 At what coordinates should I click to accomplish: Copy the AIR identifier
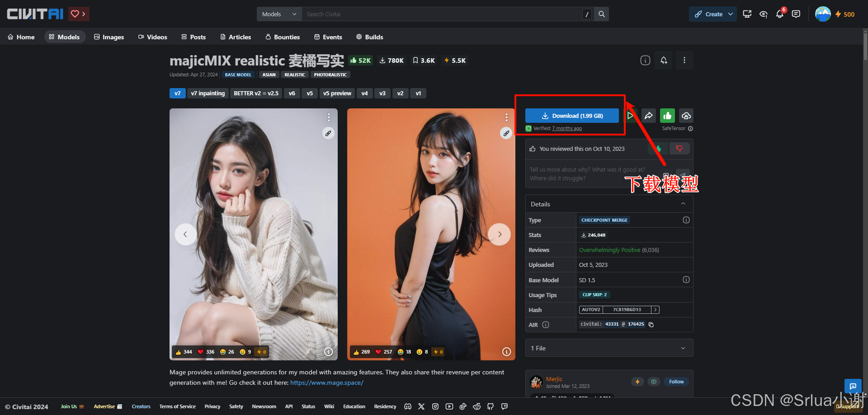[x=651, y=325]
